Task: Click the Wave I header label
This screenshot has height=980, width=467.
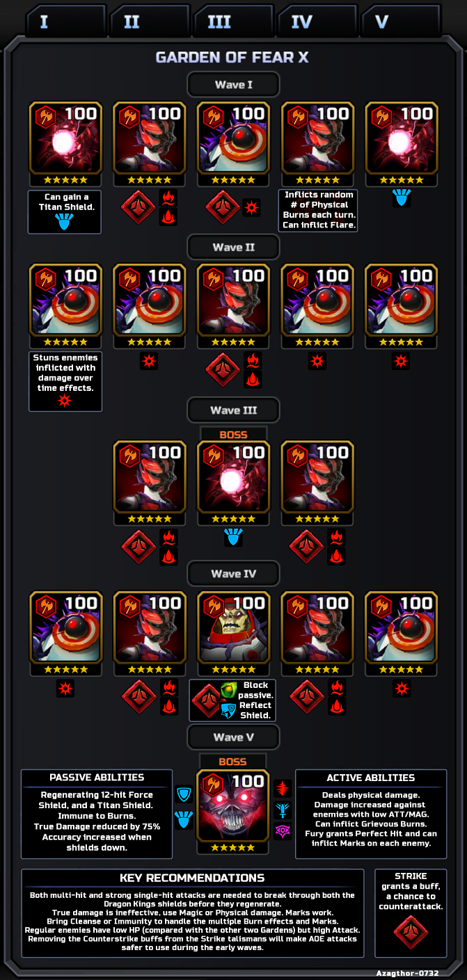Action: pyautogui.click(x=233, y=84)
